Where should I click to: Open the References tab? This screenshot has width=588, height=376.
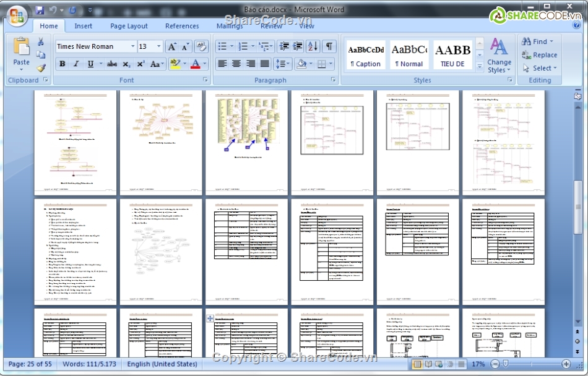pyautogui.click(x=182, y=26)
